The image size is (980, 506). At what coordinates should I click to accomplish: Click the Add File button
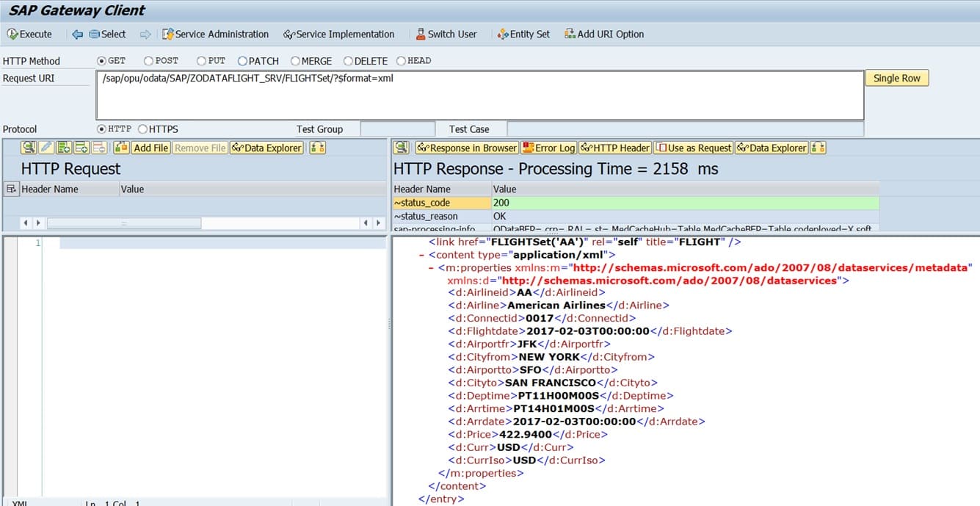point(150,148)
